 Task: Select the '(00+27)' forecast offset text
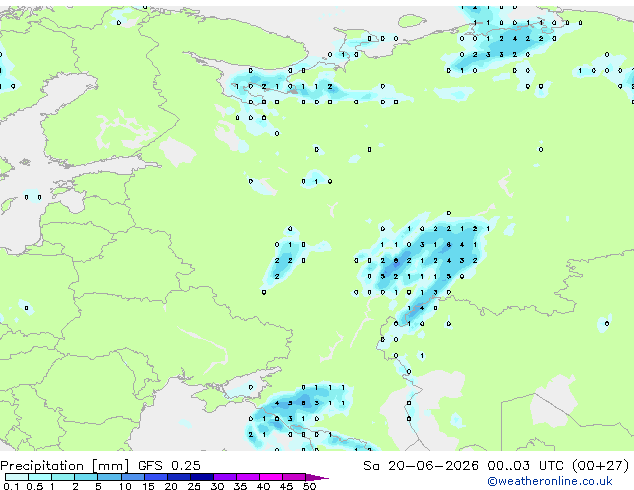[x=600, y=466]
